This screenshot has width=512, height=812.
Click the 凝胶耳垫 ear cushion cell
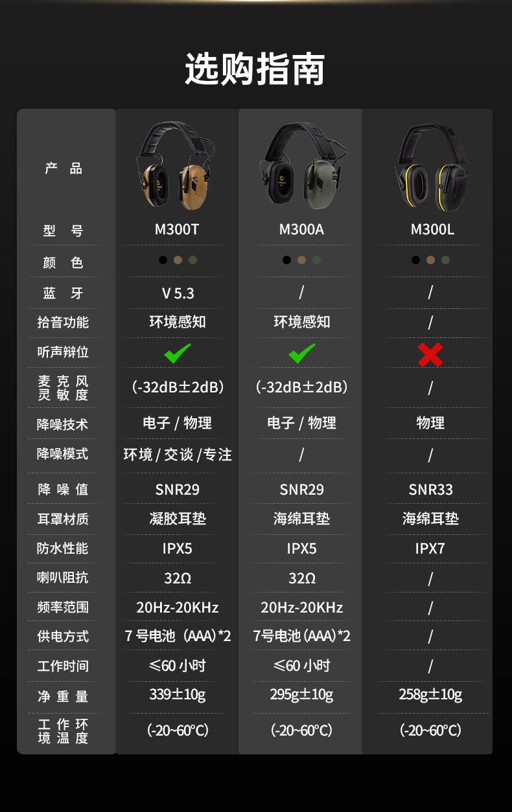coord(178,519)
